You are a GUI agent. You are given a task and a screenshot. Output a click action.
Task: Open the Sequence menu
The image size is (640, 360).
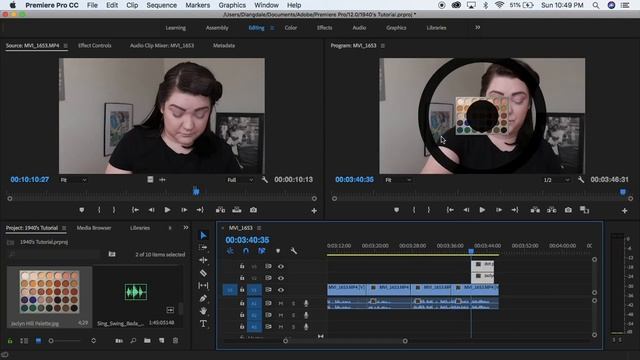tap(161, 5)
